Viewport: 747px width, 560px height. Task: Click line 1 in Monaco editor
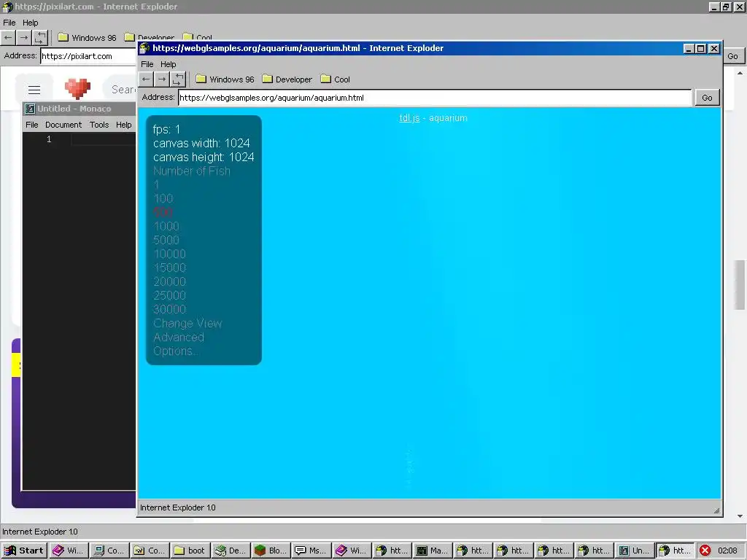click(104, 139)
